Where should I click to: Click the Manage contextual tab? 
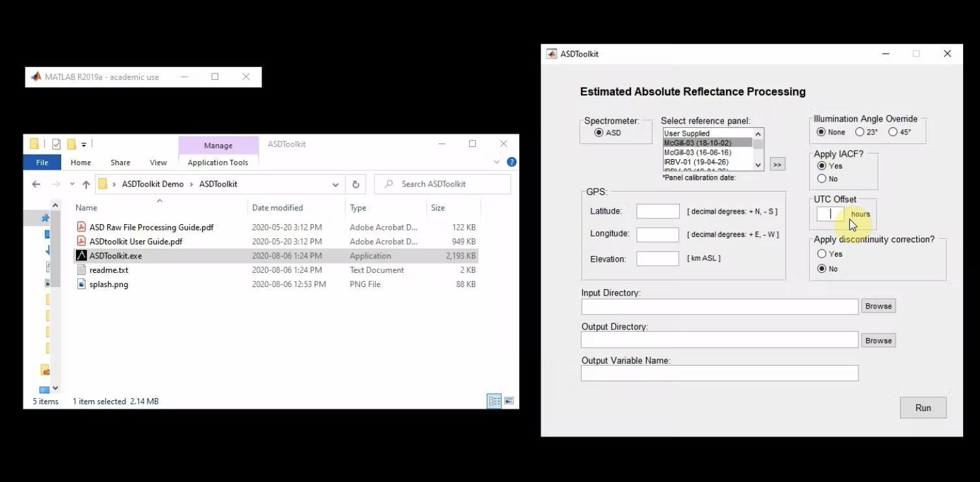218,146
